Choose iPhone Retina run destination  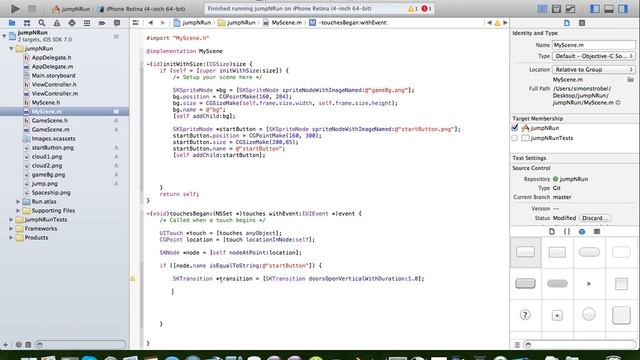click(142, 9)
